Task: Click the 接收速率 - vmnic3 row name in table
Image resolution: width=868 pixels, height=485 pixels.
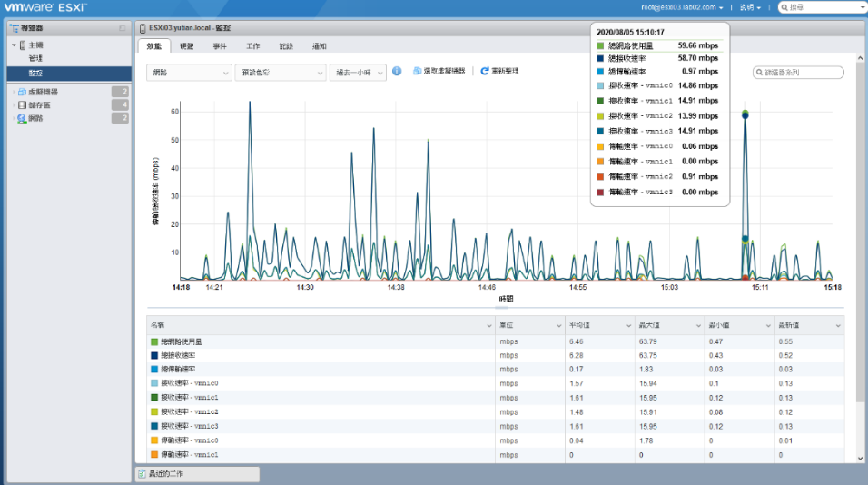Action: tap(190, 426)
